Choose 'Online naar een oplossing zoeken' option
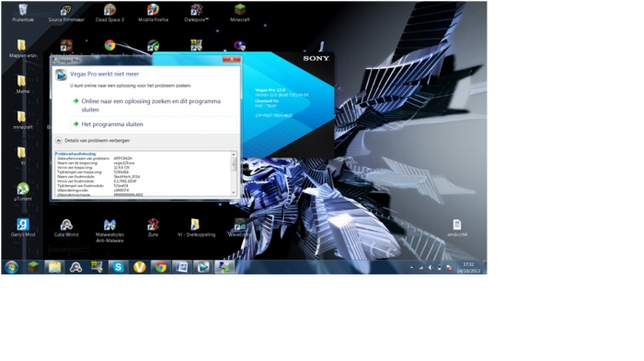 pos(151,105)
